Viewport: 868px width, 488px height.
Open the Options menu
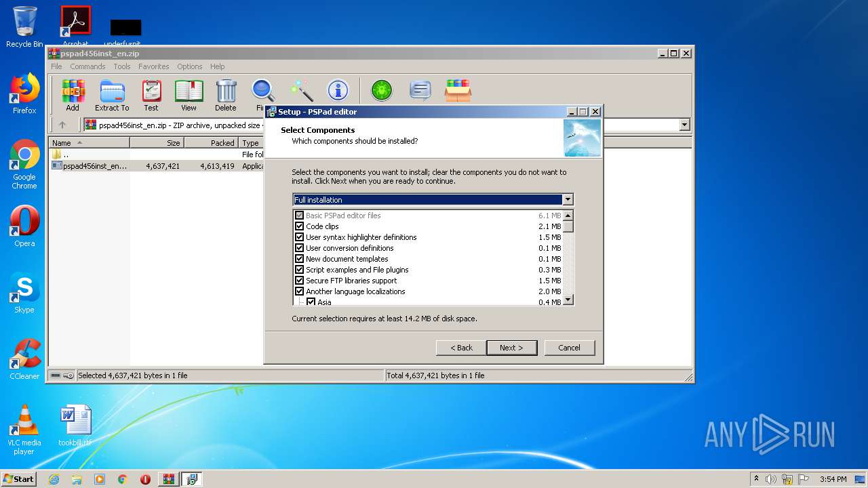[x=190, y=66]
